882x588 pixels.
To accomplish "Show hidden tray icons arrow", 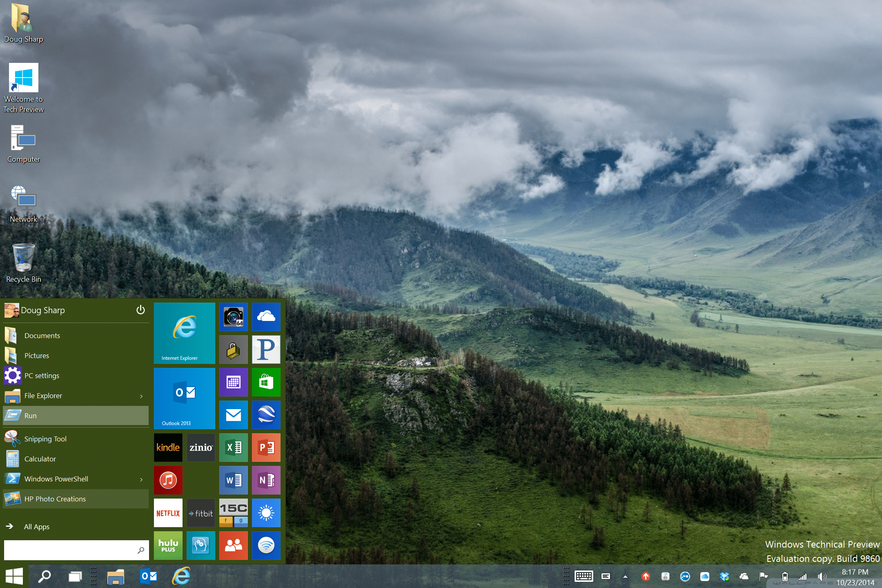I will (625, 577).
